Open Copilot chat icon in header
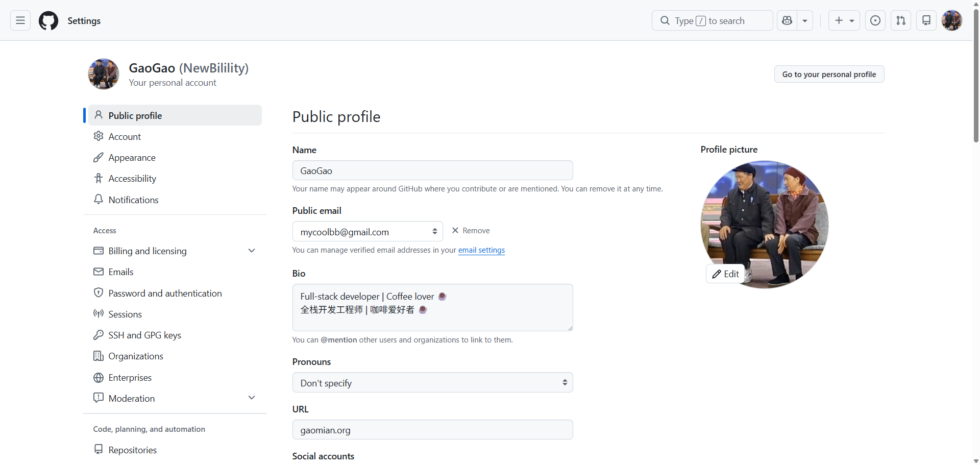Viewport: 980px width, 465px height. click(x=787, y=20)
